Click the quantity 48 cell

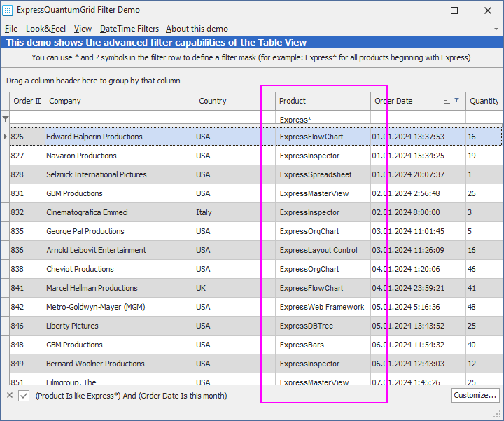[484, 307]
